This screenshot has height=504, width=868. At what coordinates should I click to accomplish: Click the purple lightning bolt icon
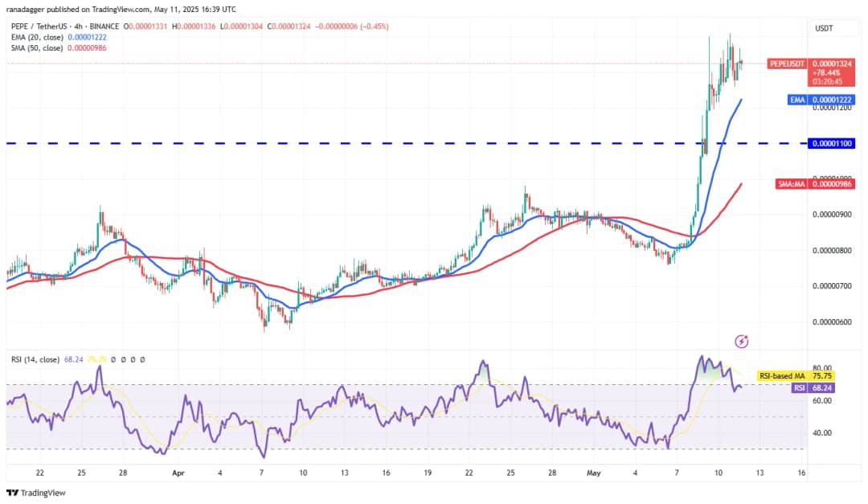[x=742, y=342]
